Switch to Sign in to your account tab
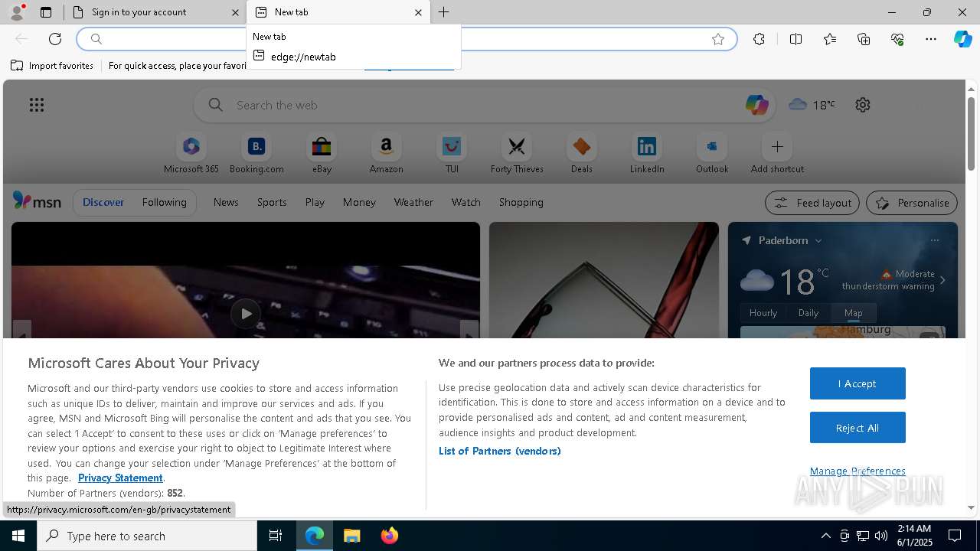The width and height of the screenshot is (980, 551). (155, 12)
